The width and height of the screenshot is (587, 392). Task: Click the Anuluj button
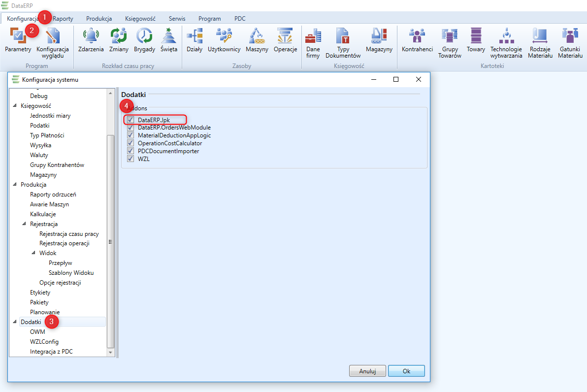click(x=367, y=371)
